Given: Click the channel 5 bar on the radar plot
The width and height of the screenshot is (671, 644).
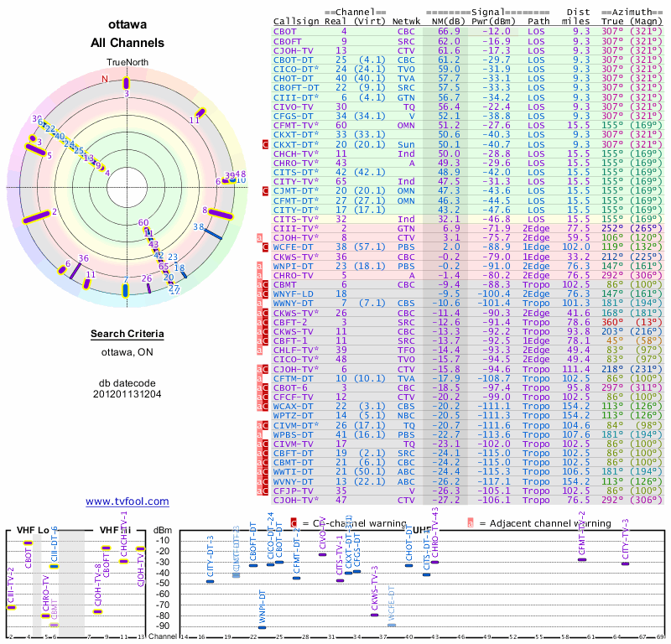Looking at the screenshot, I should 35,150.
